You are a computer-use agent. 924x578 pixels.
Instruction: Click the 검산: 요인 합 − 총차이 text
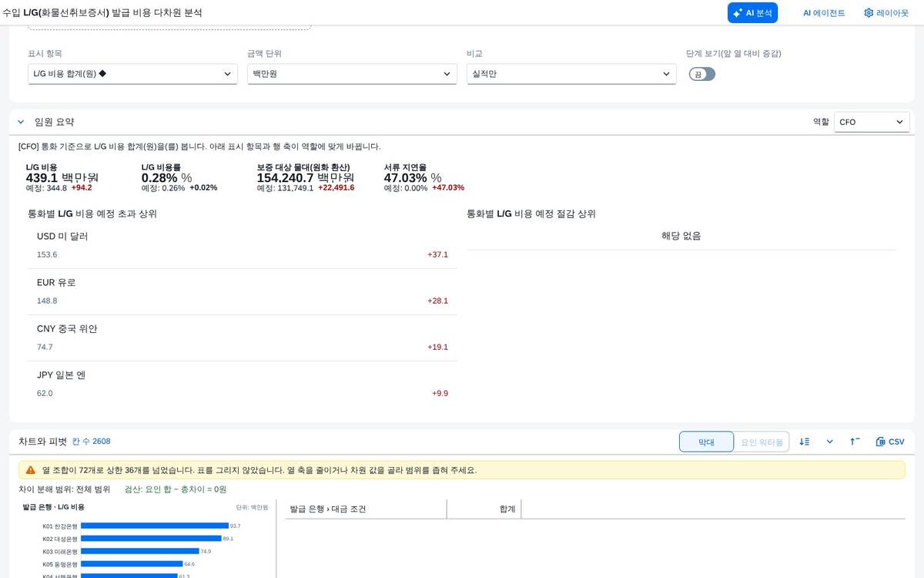click(176, 489)
